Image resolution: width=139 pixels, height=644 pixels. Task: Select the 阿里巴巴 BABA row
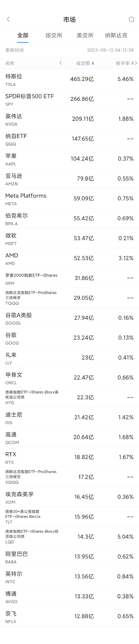(69, 557)
